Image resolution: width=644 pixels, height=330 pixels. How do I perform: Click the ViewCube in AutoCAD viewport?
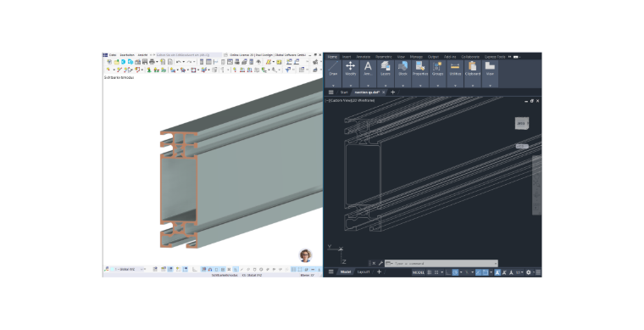click(521, 123)
